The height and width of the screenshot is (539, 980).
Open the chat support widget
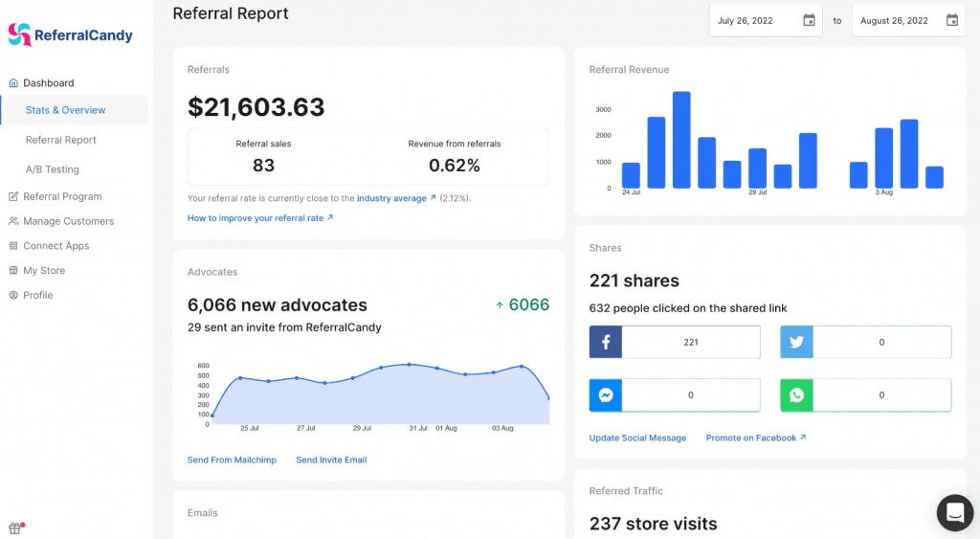click(953, 513)
